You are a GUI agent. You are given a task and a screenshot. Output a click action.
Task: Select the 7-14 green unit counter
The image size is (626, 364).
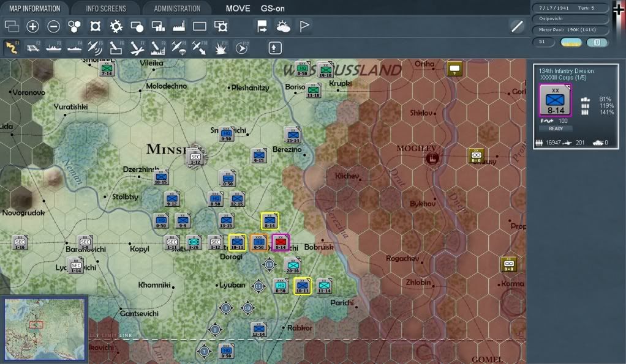pos(107,69)
